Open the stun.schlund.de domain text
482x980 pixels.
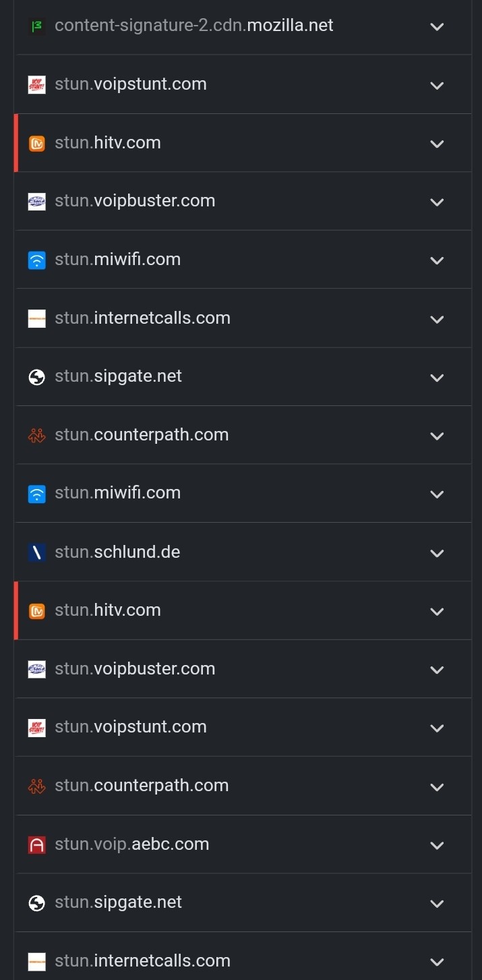click(117, 552)
